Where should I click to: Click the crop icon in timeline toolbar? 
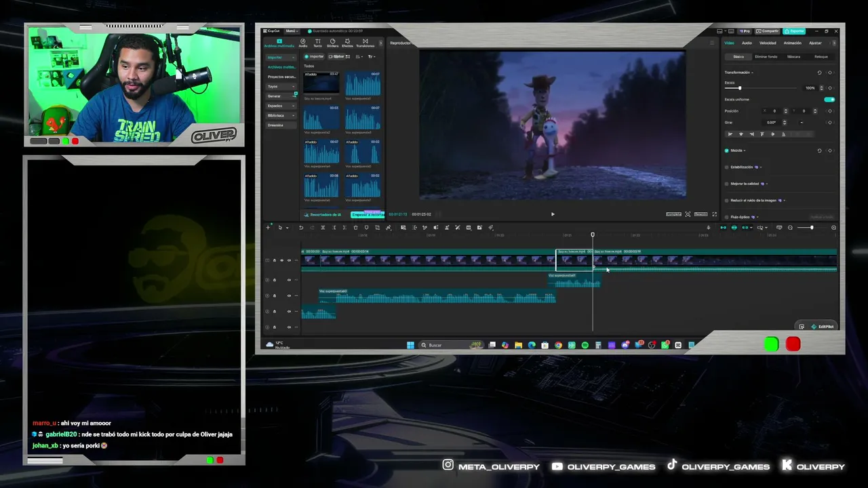378,228
